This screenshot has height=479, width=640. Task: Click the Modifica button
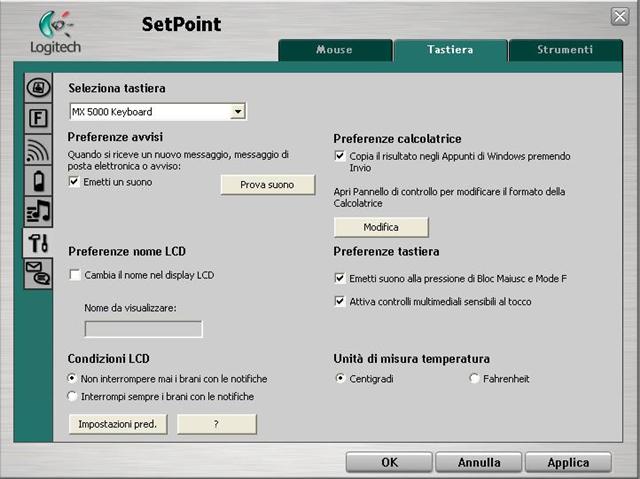click(381, 227)
